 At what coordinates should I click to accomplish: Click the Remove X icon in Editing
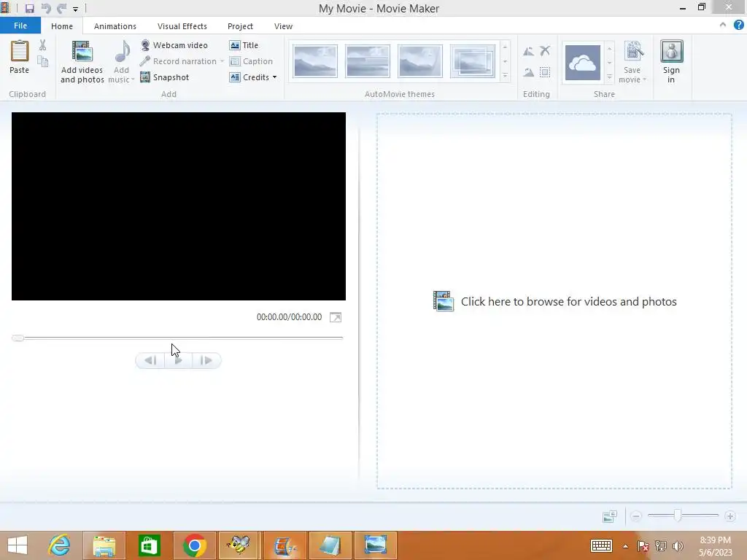(545, 50)
